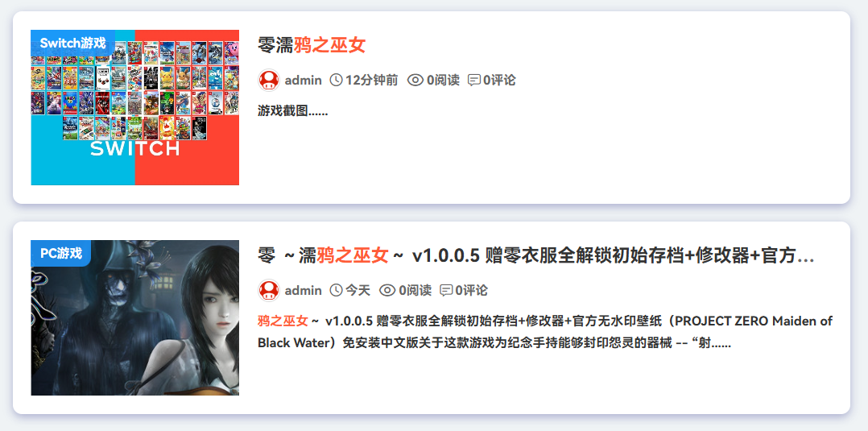Open the 零 ~濡鸦之巫女~ v1.0.0.5 post title
This screenshot has width=868, height=431.
click(x=536, y=256)
